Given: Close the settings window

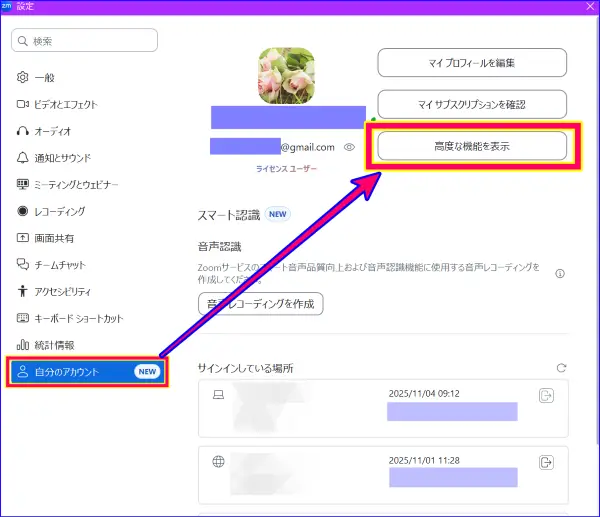Looking at the screenshot, I should pyautogui.click(x=590, y=6).
